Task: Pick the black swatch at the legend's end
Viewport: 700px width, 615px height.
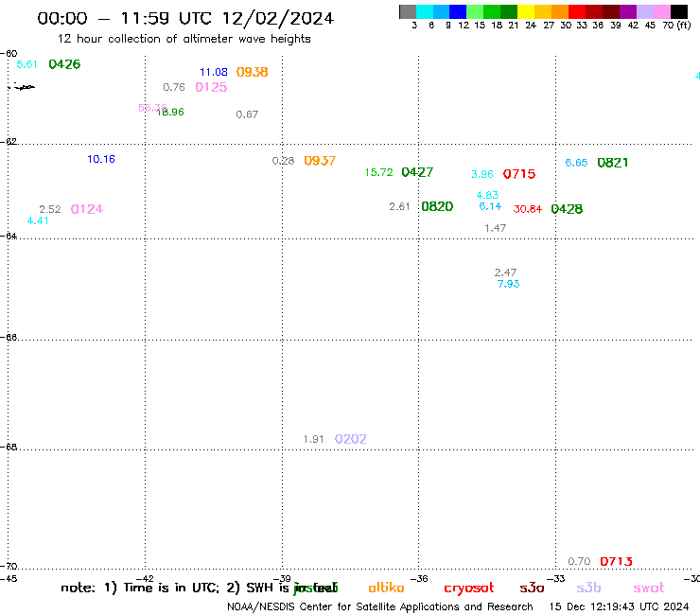Action: click(679, 11)
